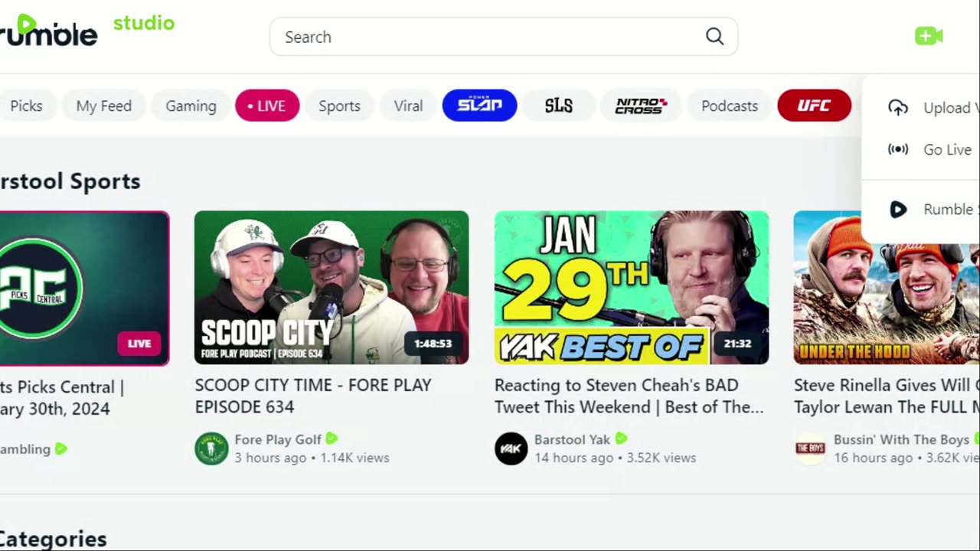Image resolution: width=980 pixels, height=551 pixels.
Task: Open the Scoop City Fore Play video thumbnail
Action: coord(332,288)
